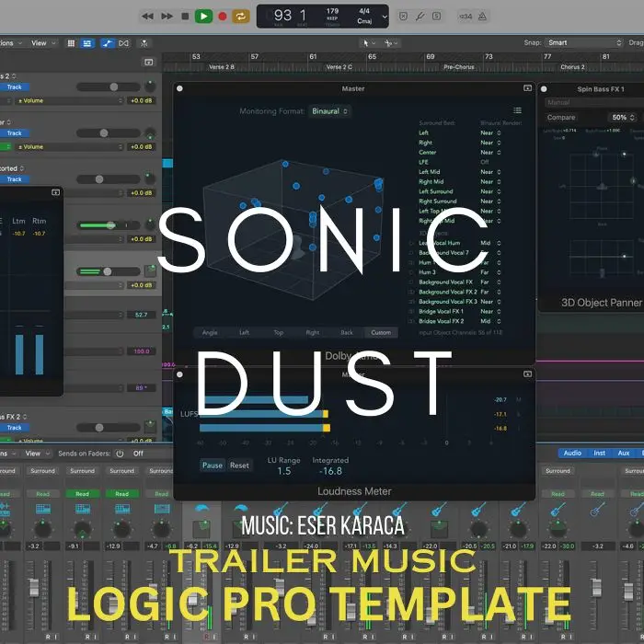The height and width of the screenshot is (644, 644).
Task: Change the Bridge Vocal FX 2 Mid setting
Action: click(x=490, y=321)
